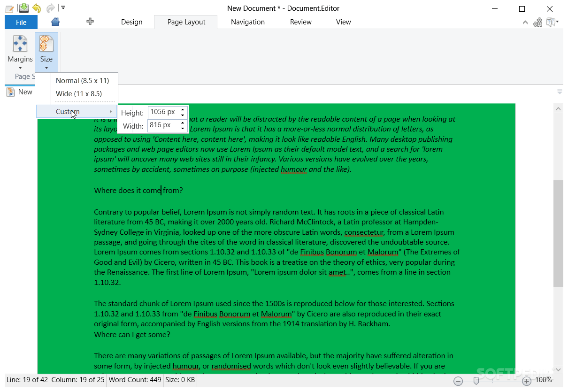Click the scrollbar down arrow
This screenshot has width=568, height=392.
pyautogui.click(x=558, y=369)
